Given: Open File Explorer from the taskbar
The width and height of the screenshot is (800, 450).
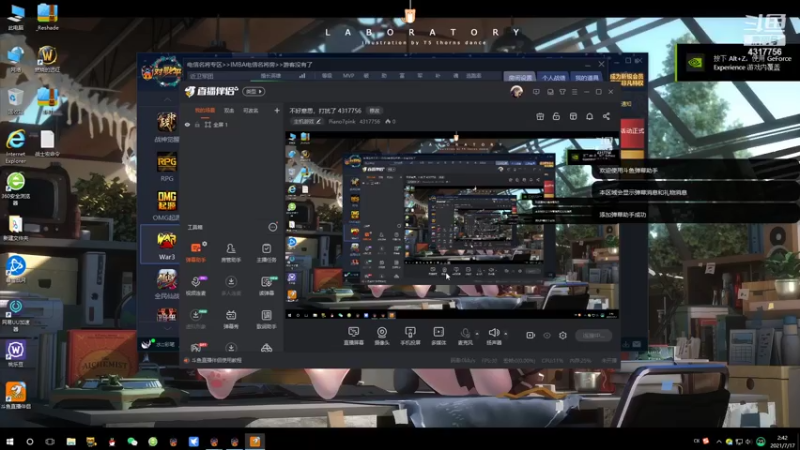Looking at the screenshot, I should click(71, 441).
